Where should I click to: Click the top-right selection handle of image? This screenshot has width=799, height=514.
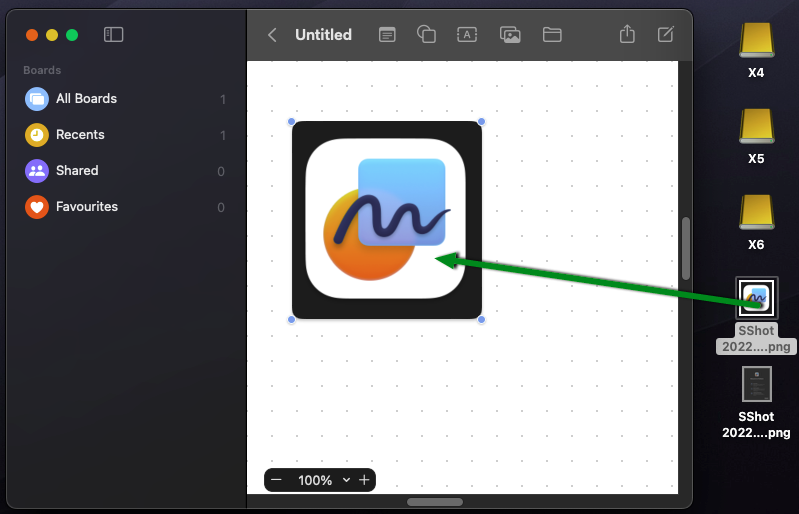[482, 121]
